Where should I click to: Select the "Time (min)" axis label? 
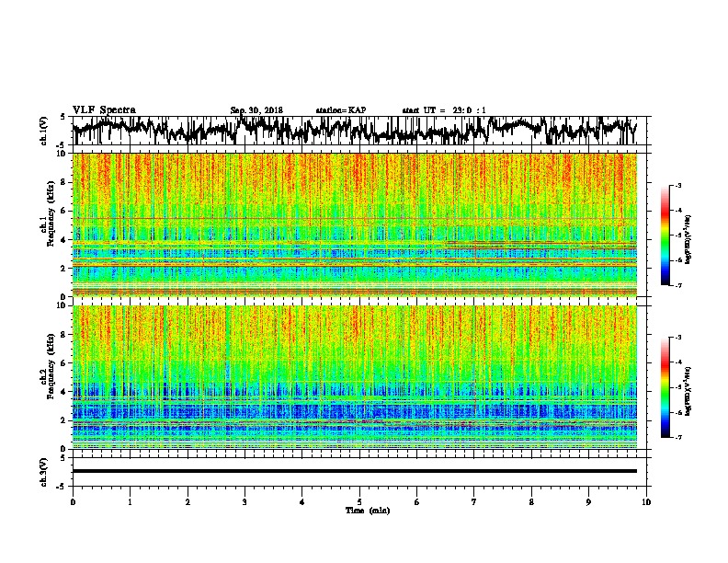368,511
